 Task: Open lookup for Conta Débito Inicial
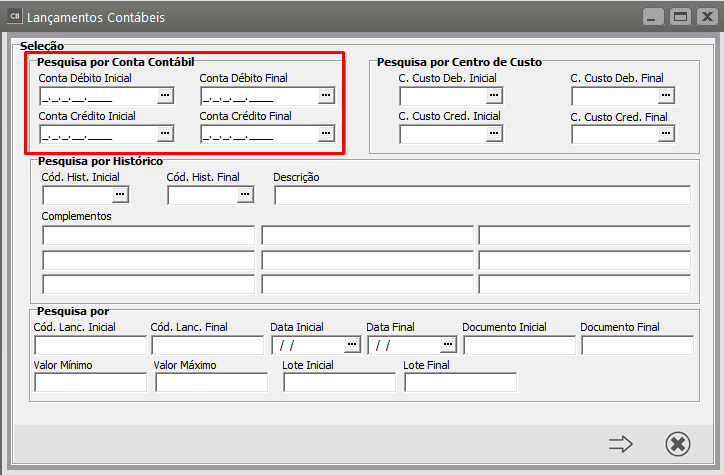[166, 96]
